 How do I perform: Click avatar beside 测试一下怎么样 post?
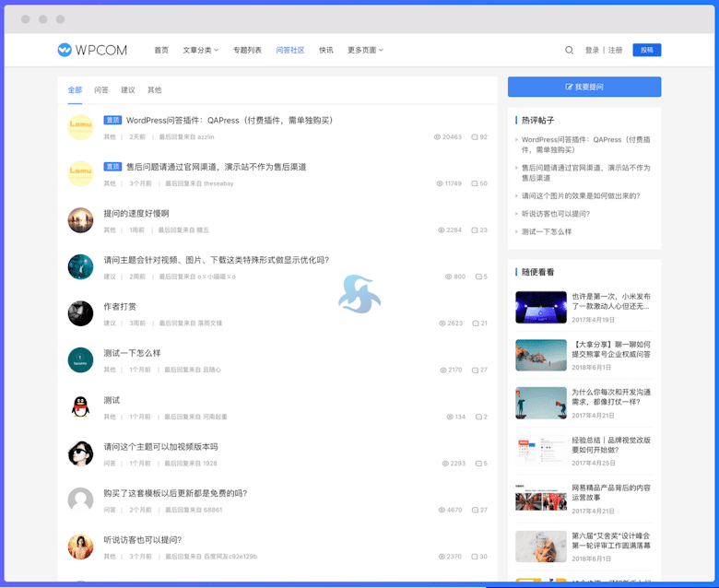[81, 359]
